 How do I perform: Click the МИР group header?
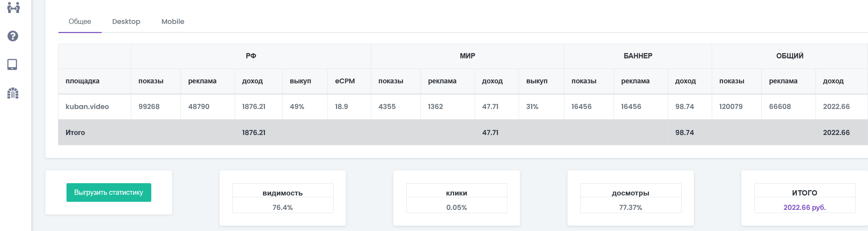point(468,56)
